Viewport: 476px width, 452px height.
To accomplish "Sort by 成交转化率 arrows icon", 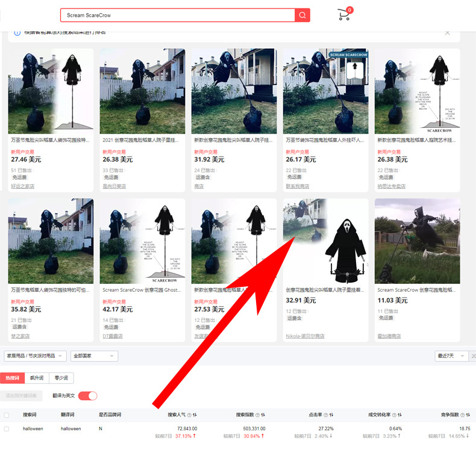I will click(x=399, y=415).
